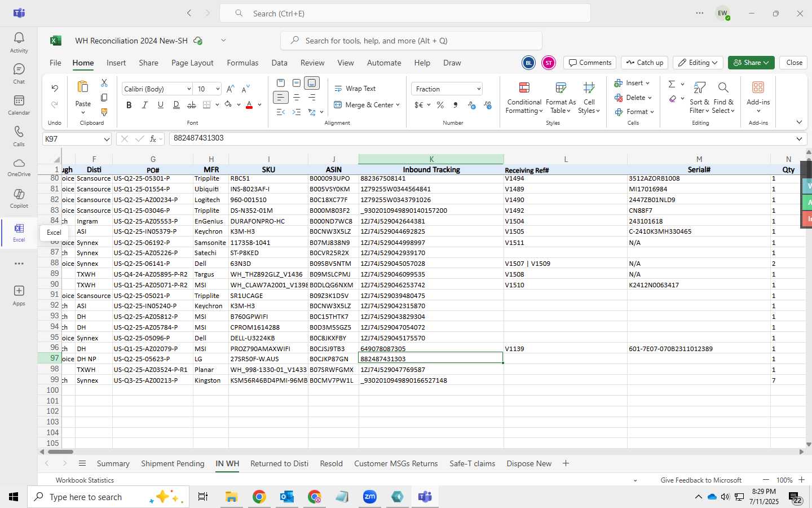Viewport: 812px width, 508px height.
Task: Toggle Italic formatting
Action: click(144, 105)
